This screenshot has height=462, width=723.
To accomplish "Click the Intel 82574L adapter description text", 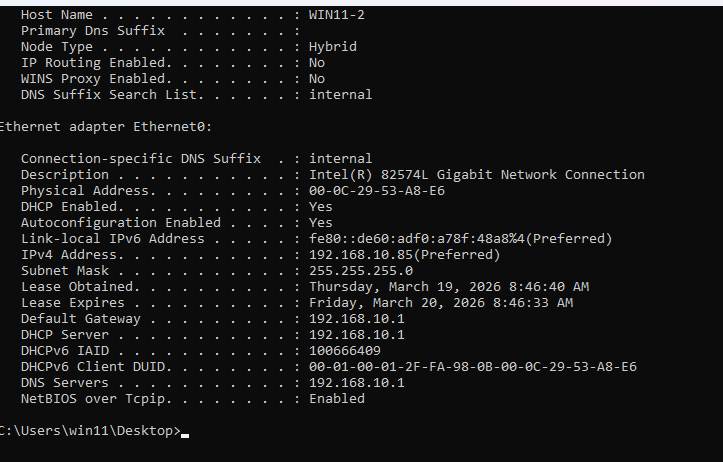I will (x=476, y=175).
